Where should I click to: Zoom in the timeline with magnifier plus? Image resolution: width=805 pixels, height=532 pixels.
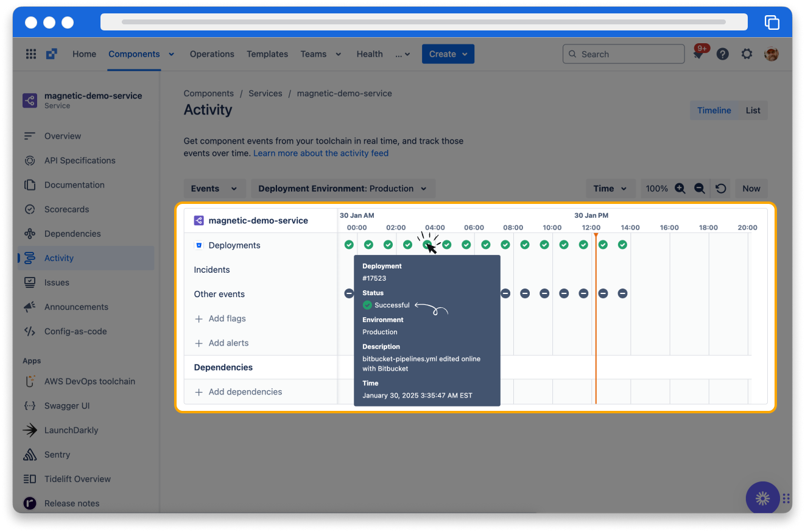pos(680,189)
